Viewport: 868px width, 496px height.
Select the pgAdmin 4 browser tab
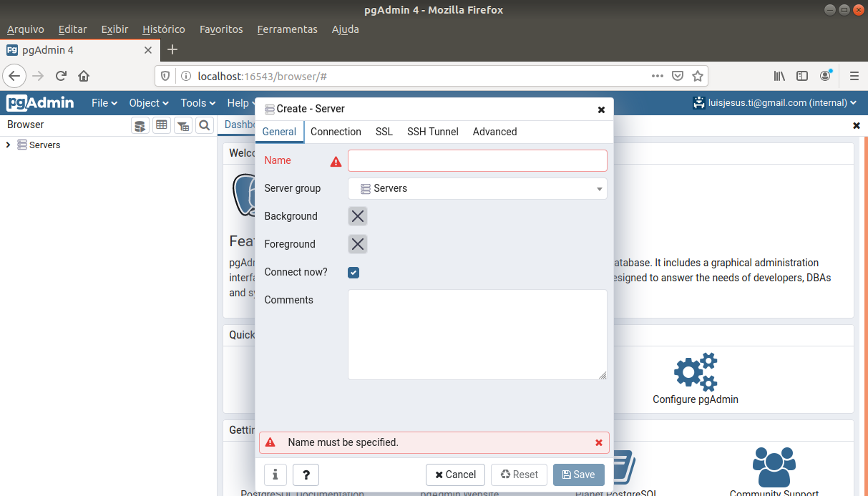79,50
